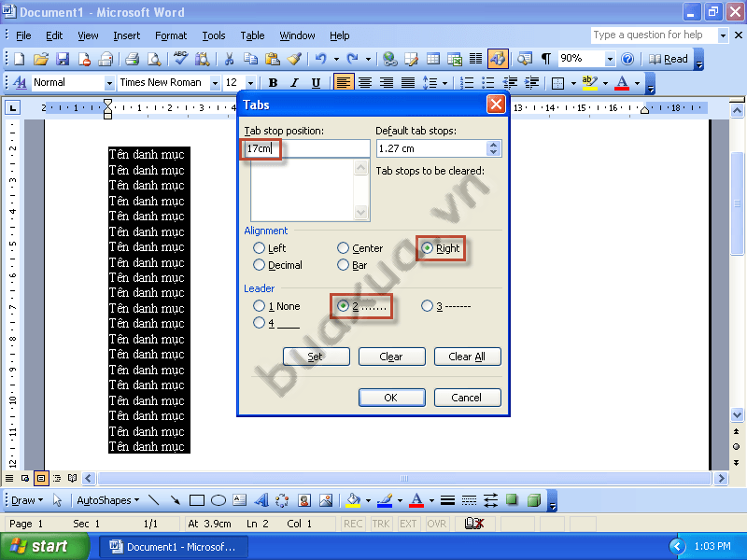The image size is (747, 560).
Task: Cut selection with the scissors icon
Action: (x=229, y=59)
